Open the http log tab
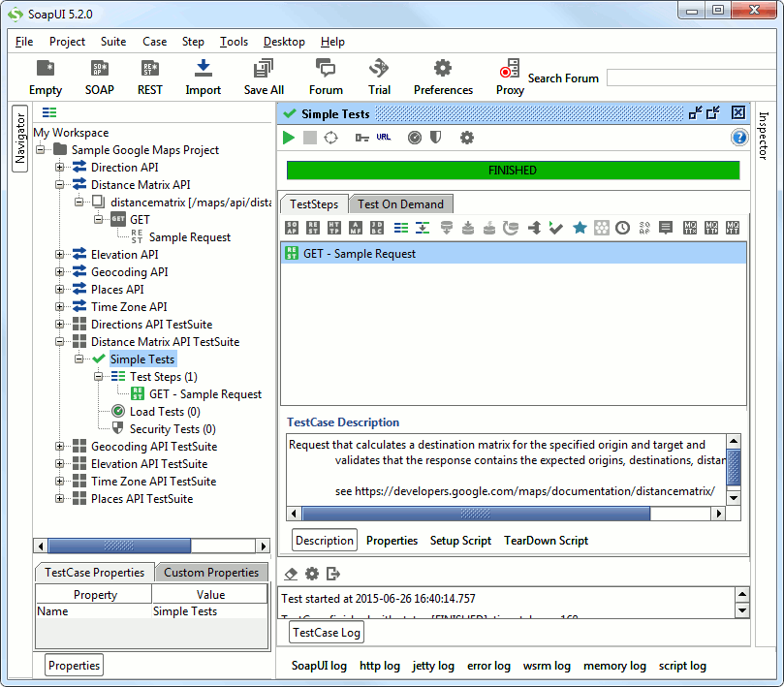This screenshot has width=784, height=687. (x=380, y=666)
